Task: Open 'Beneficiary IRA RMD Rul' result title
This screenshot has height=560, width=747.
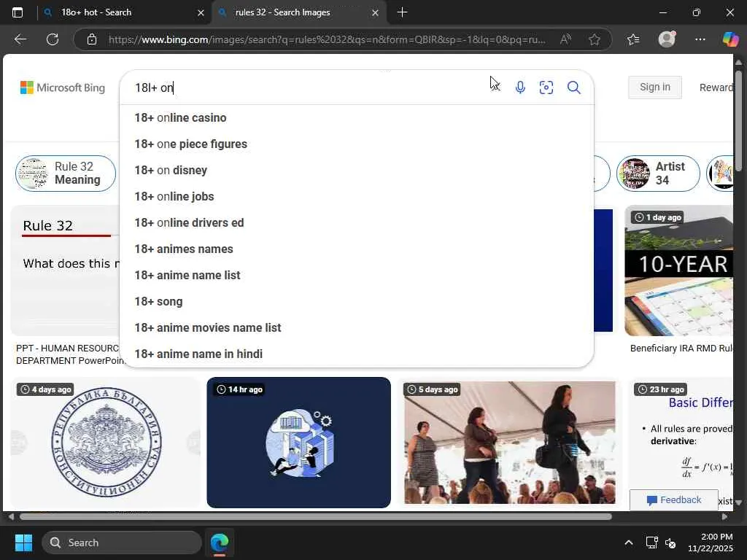Action: (681, 348)
